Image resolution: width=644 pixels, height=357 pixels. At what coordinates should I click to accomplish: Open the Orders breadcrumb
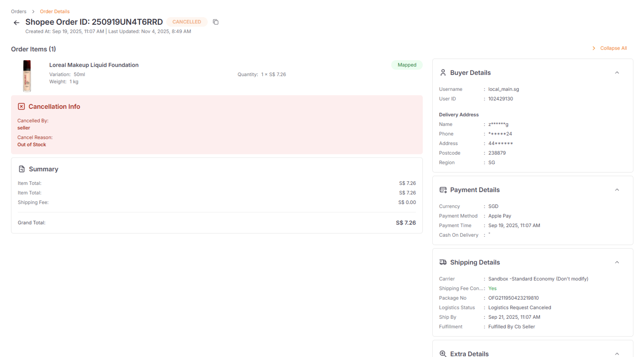pyautogui.click(x=18, y=11)
